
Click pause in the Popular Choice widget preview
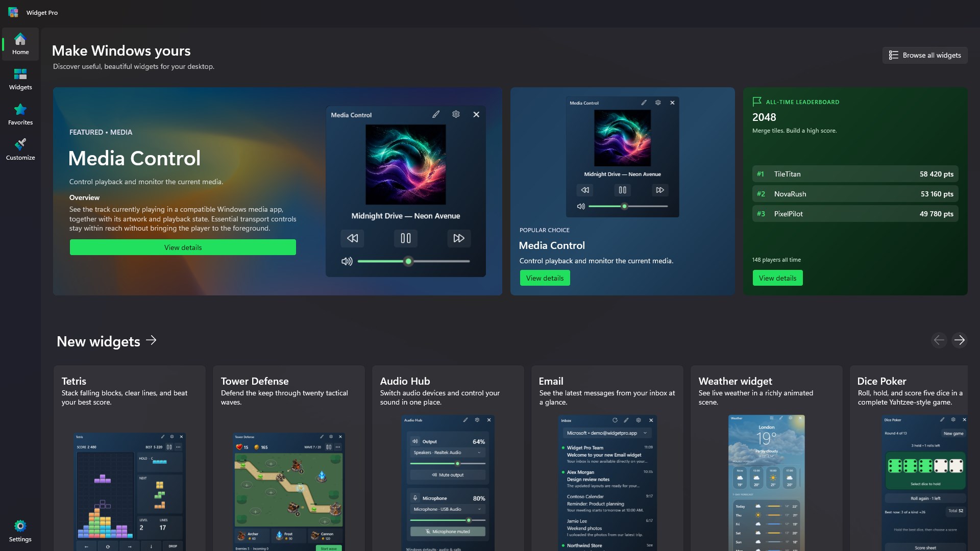622,190
